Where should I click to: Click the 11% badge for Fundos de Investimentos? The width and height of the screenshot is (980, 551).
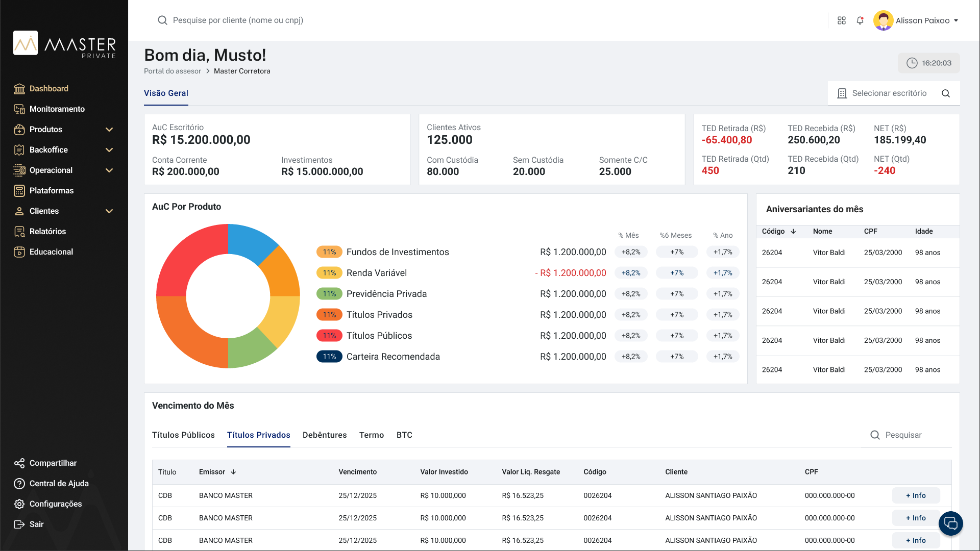(x=329, y=252)
